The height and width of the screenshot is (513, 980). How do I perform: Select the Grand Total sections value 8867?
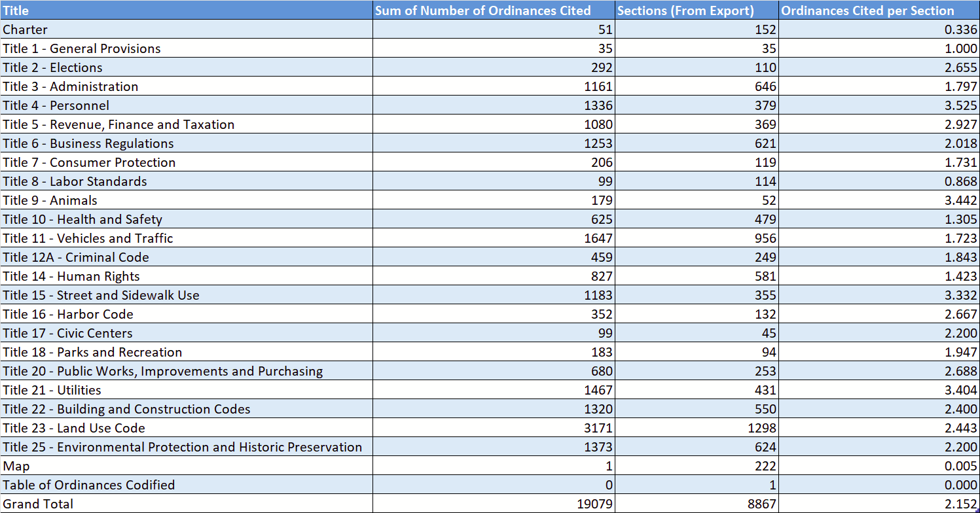[x=697, y=504]
